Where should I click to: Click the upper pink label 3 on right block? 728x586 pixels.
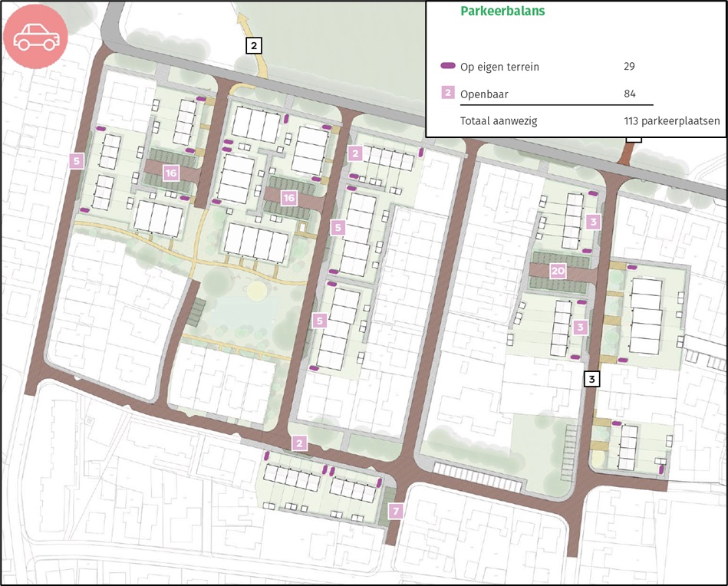pos(593,222)
